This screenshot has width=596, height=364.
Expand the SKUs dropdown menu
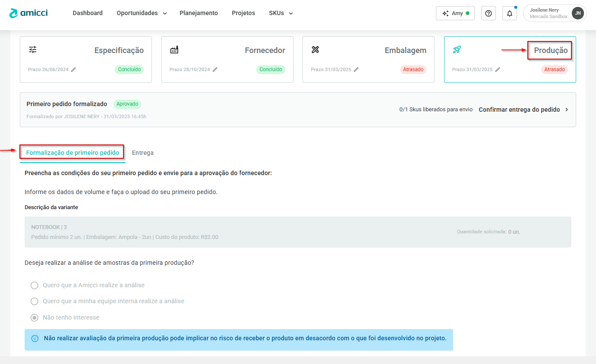281,13
